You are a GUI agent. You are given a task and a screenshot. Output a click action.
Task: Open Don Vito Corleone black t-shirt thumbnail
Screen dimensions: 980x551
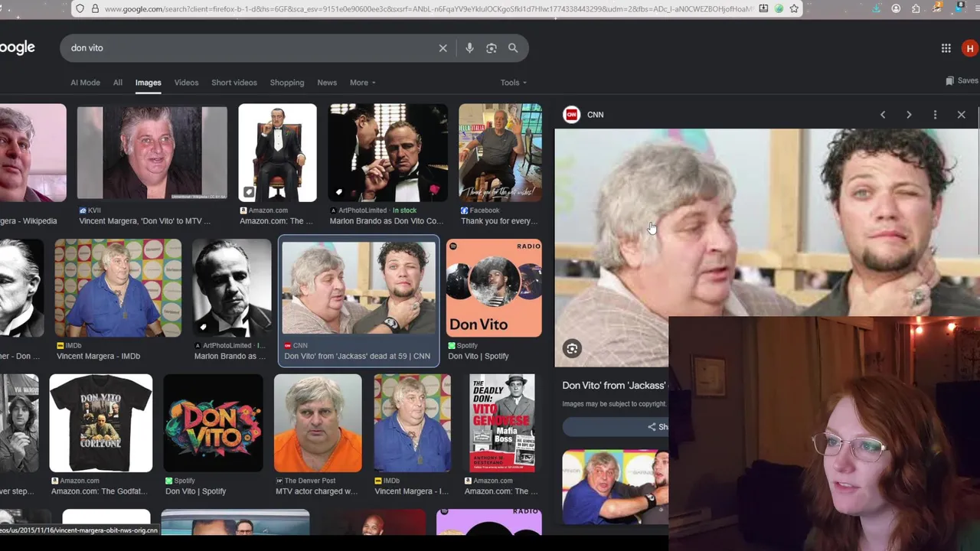click(x=101, y=423)
